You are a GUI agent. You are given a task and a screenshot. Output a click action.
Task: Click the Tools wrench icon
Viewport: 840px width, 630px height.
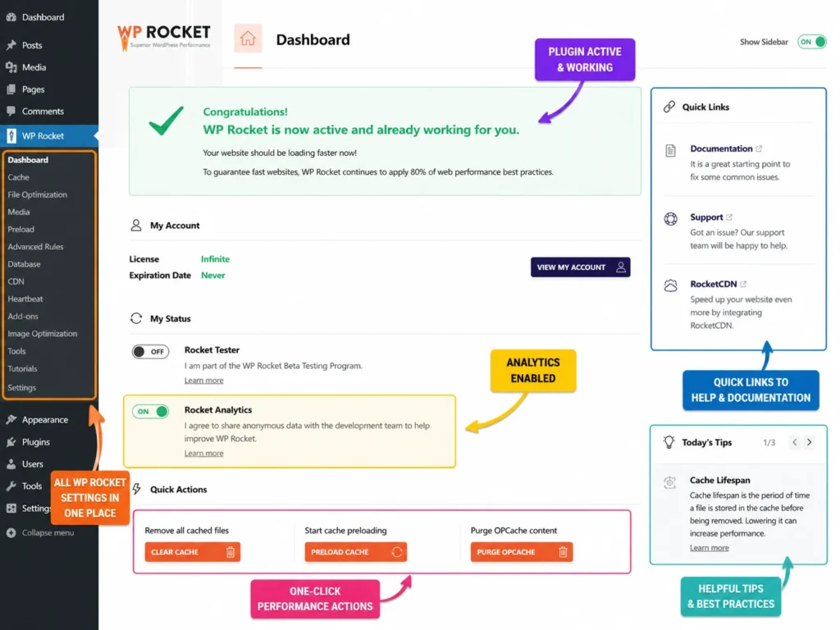coord(11,486)
